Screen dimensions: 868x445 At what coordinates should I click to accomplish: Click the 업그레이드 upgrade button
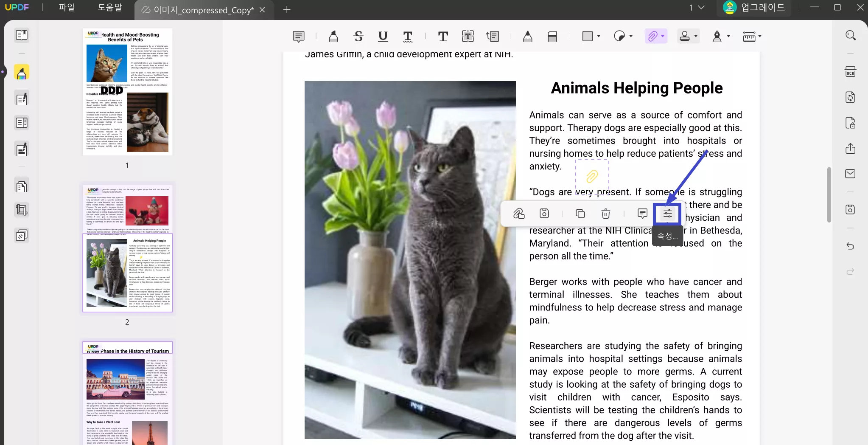754,8
